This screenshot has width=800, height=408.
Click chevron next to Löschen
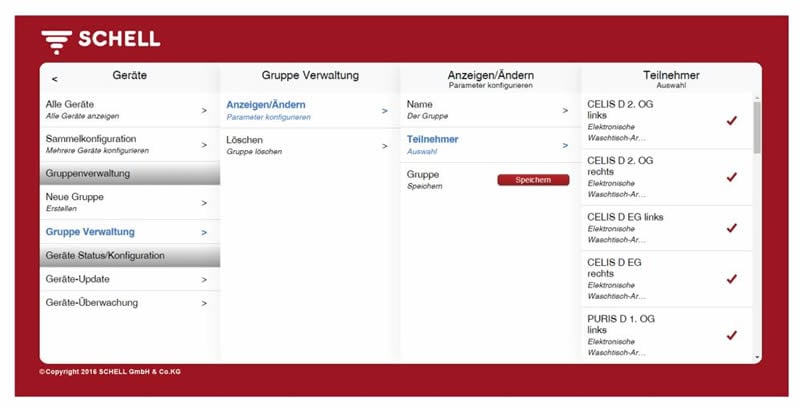click(x=385, y=146)
